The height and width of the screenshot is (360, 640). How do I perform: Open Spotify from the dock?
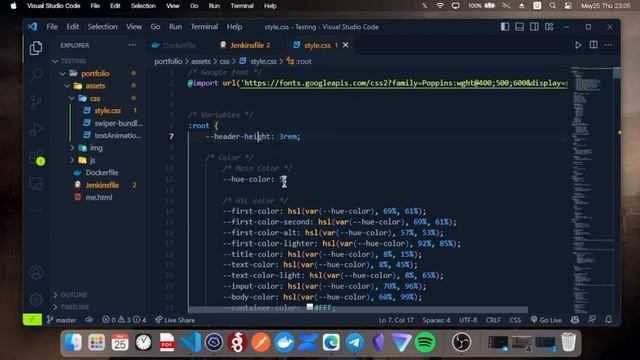coord(425,342)
